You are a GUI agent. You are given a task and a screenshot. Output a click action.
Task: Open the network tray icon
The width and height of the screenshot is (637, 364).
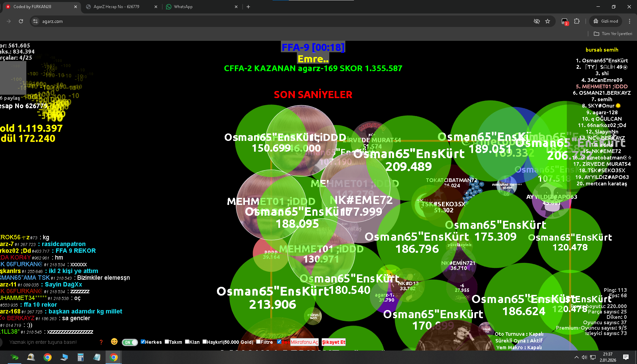(x=593, y=357)
